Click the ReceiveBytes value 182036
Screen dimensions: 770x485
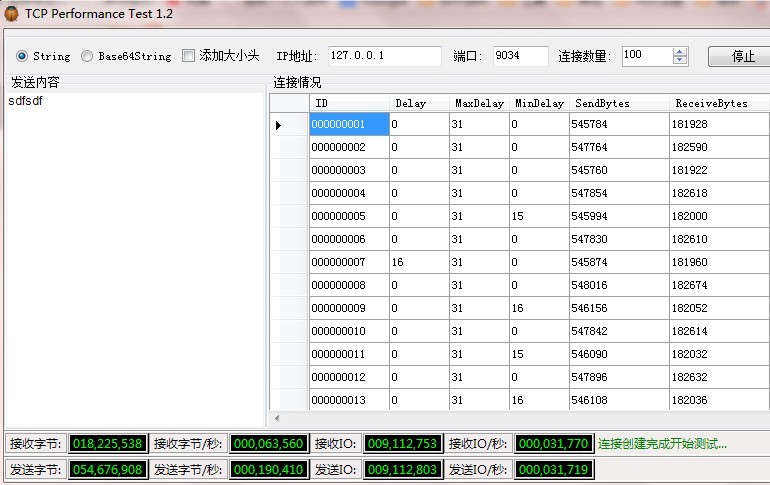(x=719, y=400)
